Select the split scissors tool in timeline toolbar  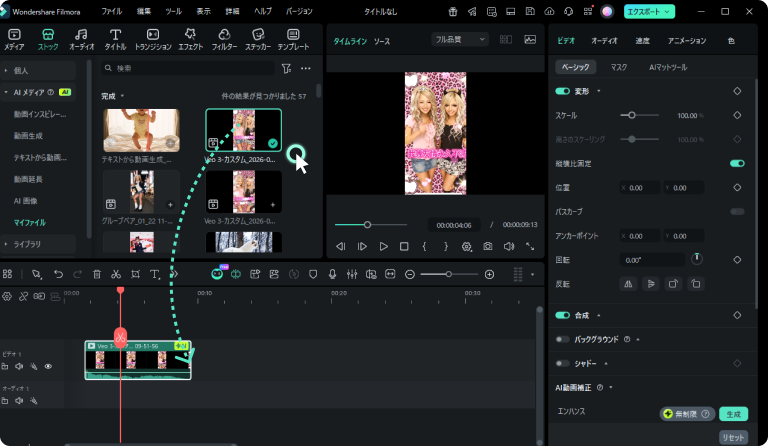(x=116, y=274)
